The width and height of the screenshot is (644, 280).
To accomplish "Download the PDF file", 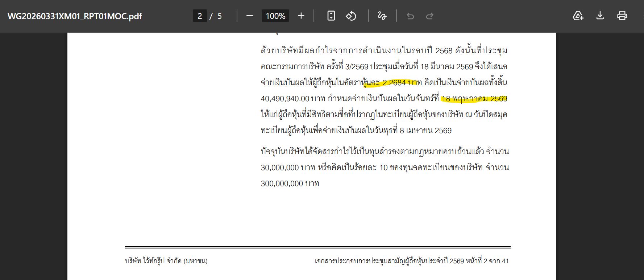I will pos(600,16).
